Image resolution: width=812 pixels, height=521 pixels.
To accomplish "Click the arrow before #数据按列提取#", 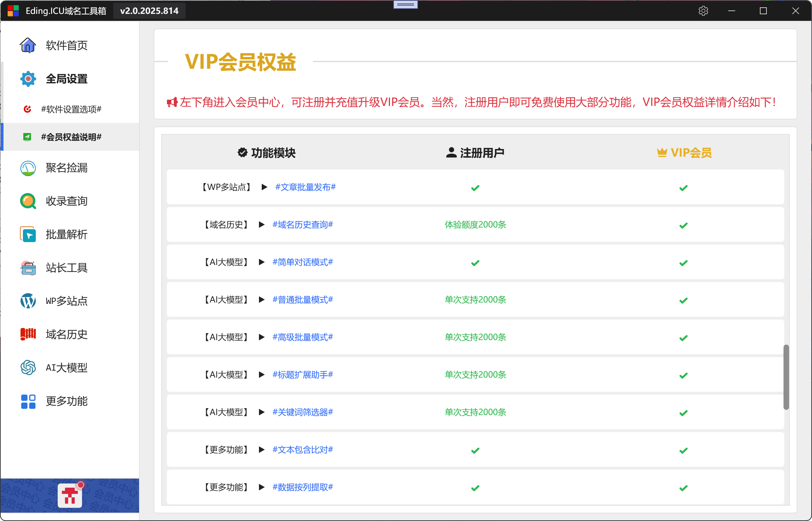I will (261, 487).
